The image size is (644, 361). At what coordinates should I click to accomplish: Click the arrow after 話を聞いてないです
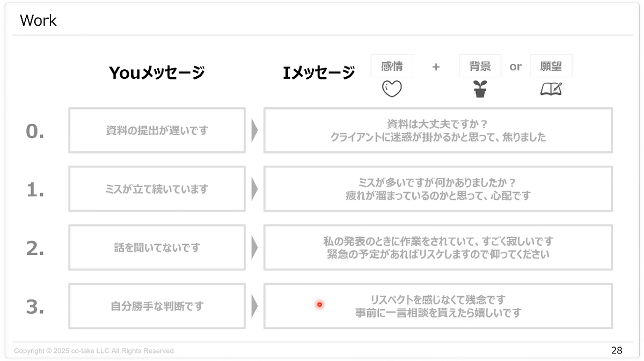(254, 247)
